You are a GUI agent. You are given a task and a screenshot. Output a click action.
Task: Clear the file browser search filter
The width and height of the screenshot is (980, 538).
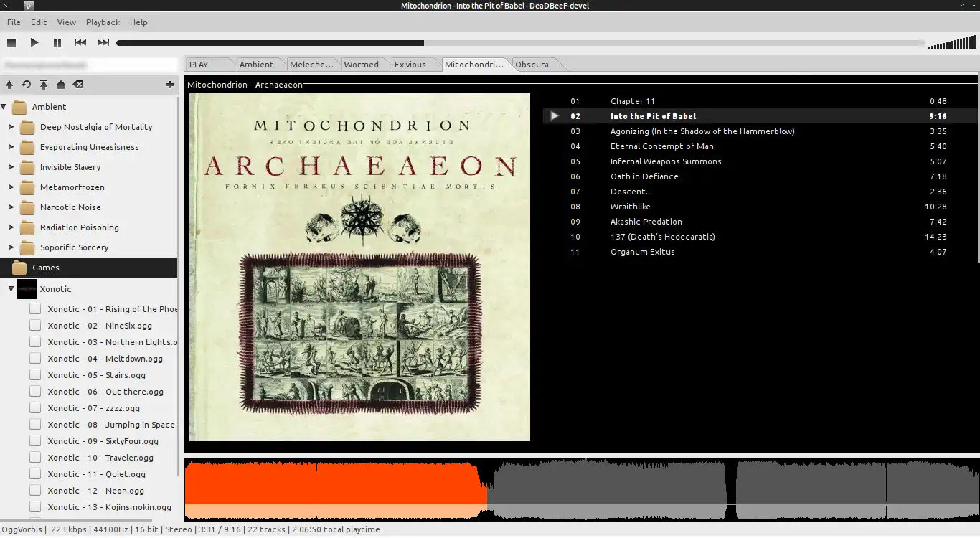point(78,85)
